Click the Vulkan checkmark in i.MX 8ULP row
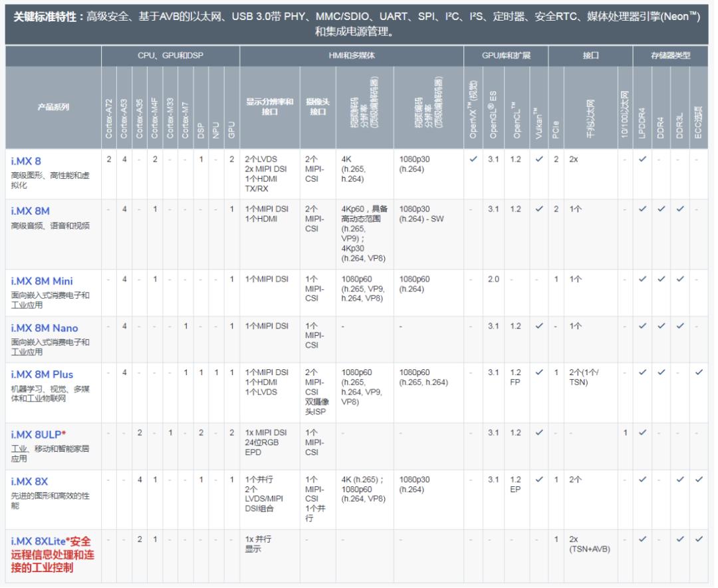718x588 pixels. click(x=539, y=432)
